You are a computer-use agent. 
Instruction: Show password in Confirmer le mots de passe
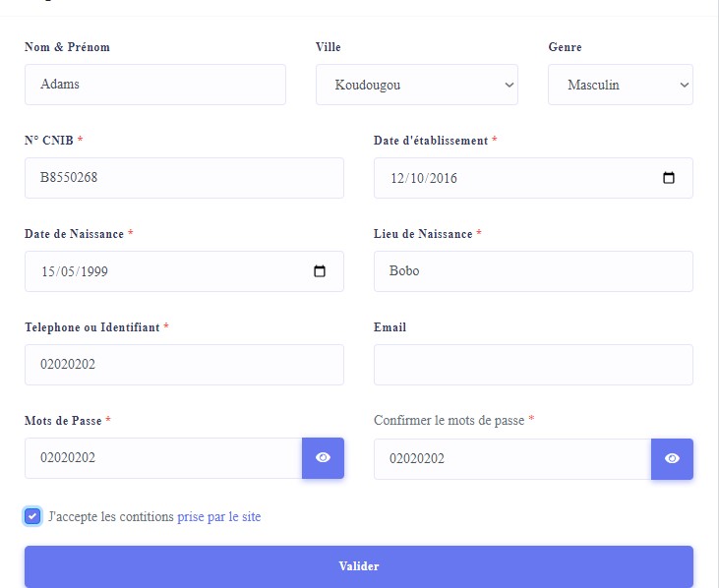pos(672,458)
